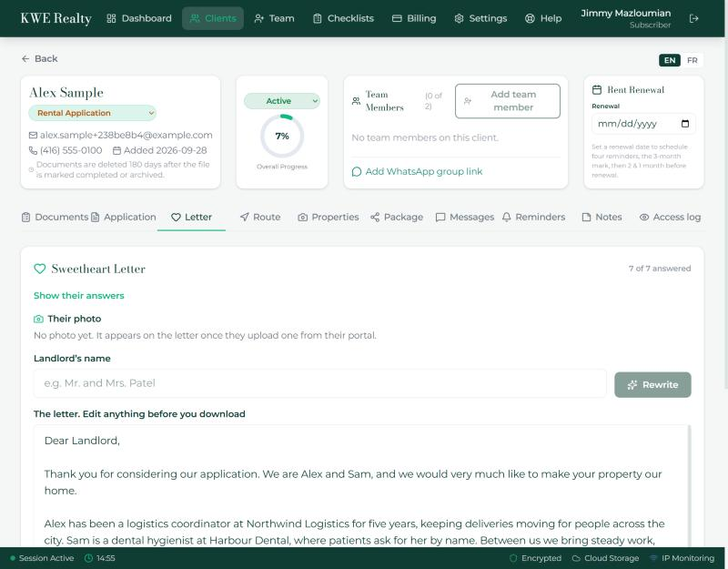Switch to the Documents tab
Screen dimensions: 728x569
tap(55, 218)
